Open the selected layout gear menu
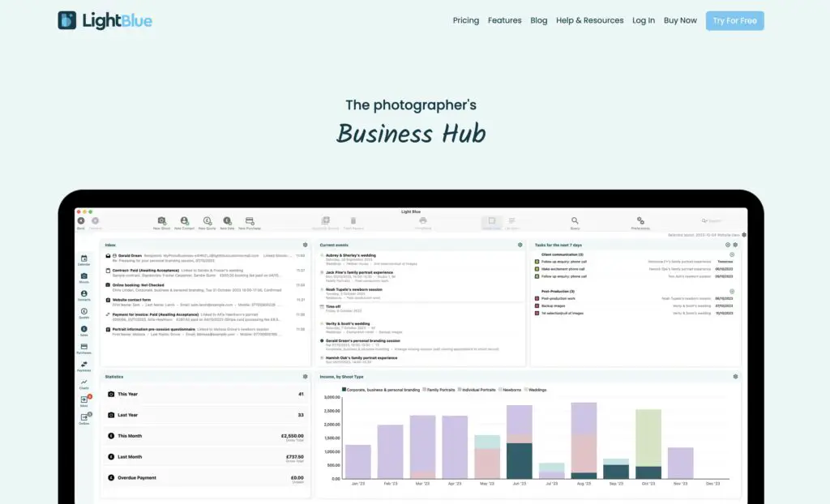The image size is (830, 504). point(744,234)
